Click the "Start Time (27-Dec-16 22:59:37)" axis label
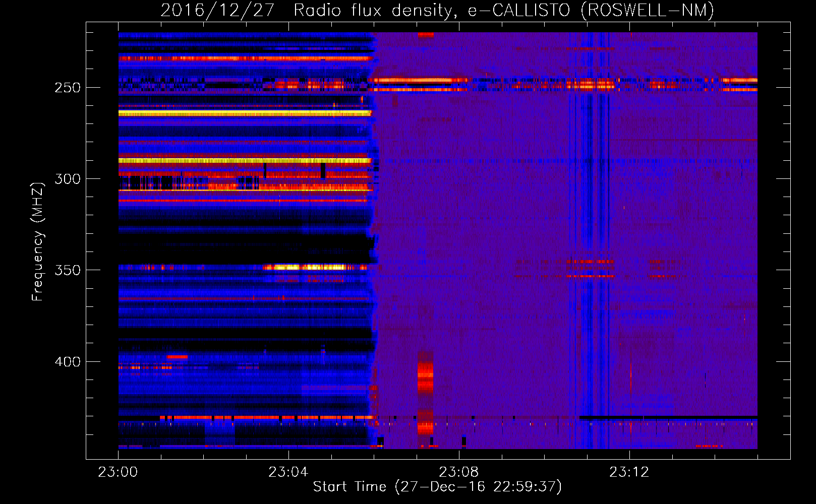 (437, 487)
